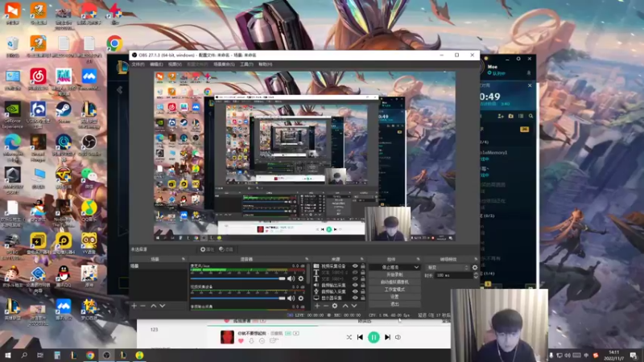The width and height of the screenshot is (644, 362).
Task: Pop out the 混音器 mixer dock panel
Action: pos(307,259)
